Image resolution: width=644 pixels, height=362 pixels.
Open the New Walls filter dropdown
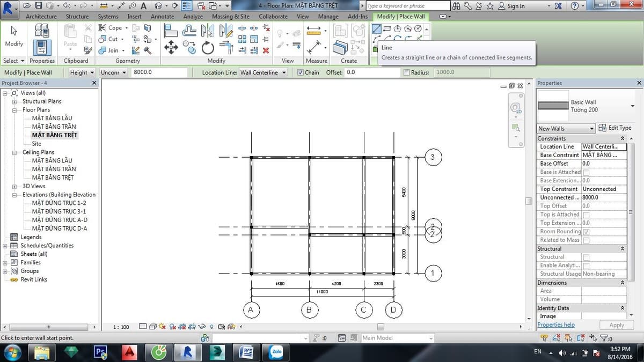[566, 128]
